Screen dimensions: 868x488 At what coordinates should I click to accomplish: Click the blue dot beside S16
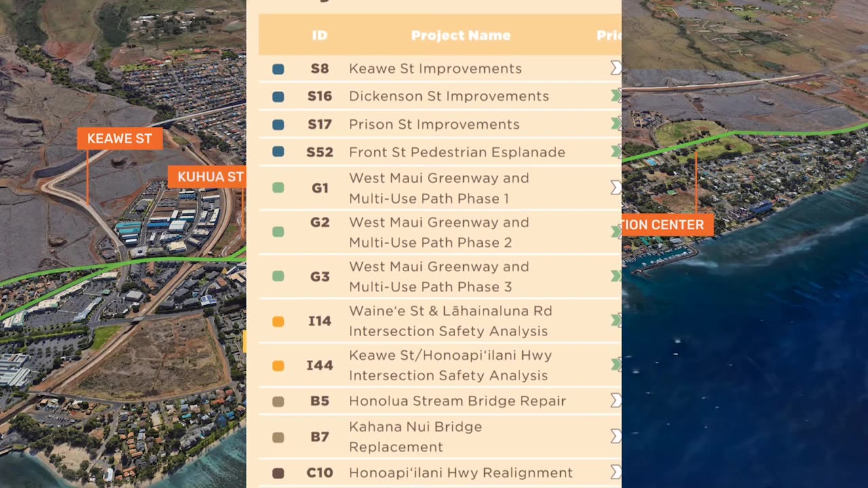[278, 97]
